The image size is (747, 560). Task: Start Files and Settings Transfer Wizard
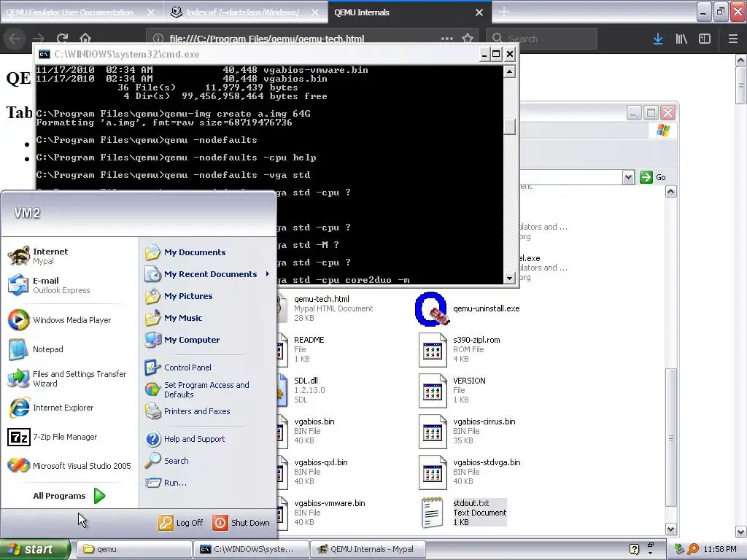click(68, 378)
